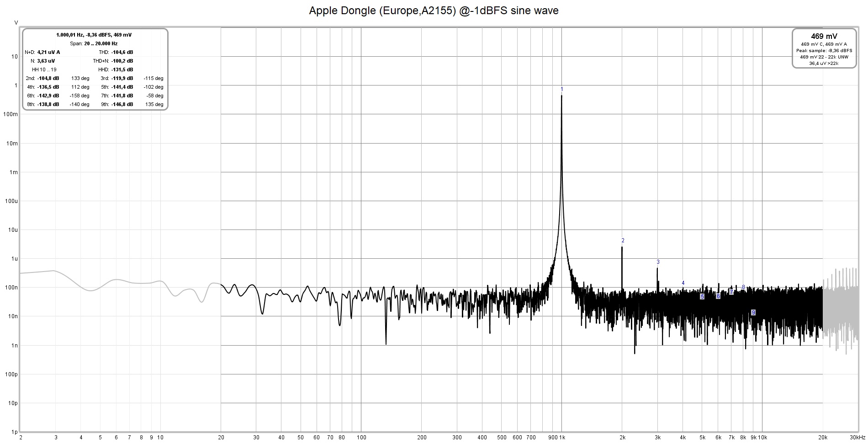Click the '100m' vertical axis label

click(11, 114)
